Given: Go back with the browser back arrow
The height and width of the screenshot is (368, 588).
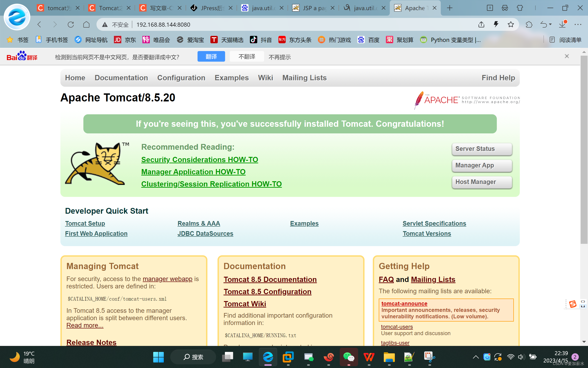Looking at the screenshot, I should coord(39,25).
